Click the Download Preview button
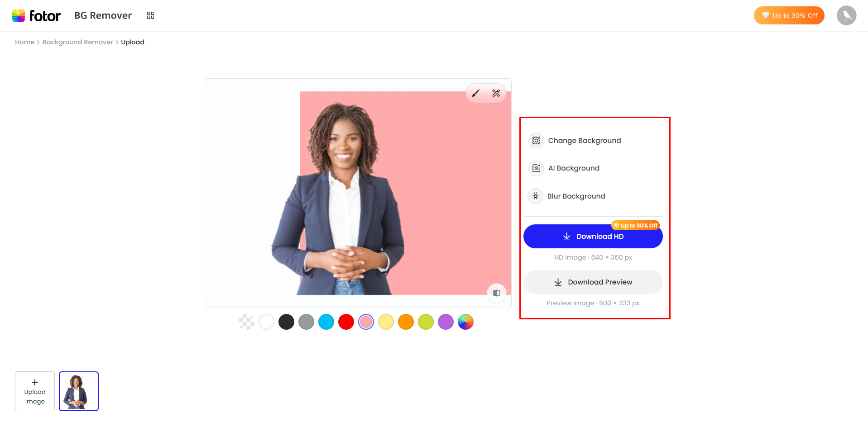 click(x=593, y=282)
